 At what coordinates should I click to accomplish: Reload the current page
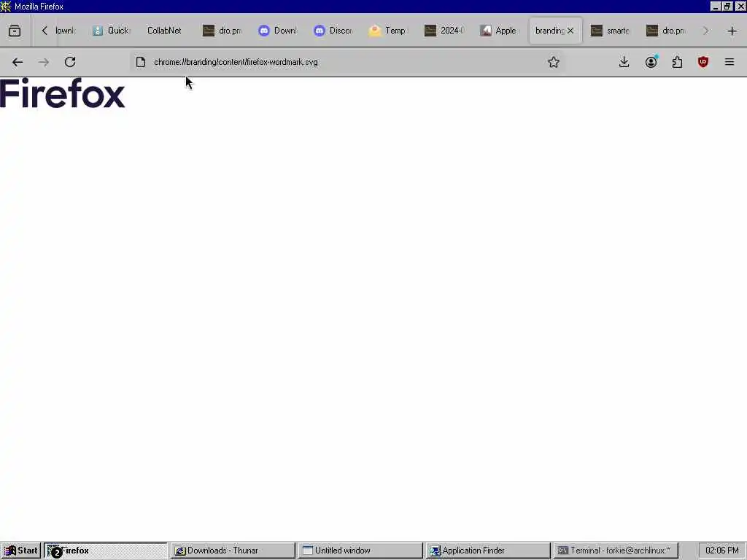[x=70, y=62]
